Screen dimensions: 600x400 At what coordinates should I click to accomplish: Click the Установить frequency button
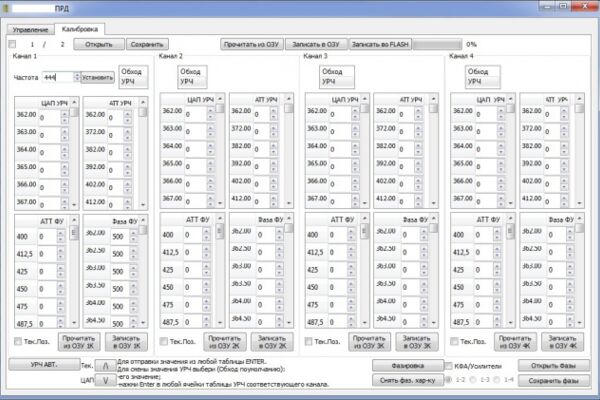point(98,78)
